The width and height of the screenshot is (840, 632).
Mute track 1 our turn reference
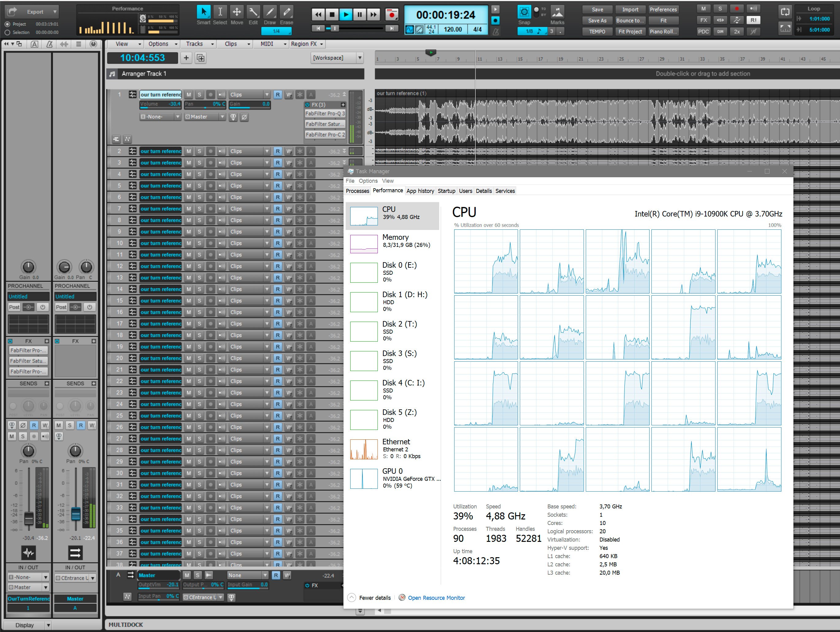click(189, 94)
